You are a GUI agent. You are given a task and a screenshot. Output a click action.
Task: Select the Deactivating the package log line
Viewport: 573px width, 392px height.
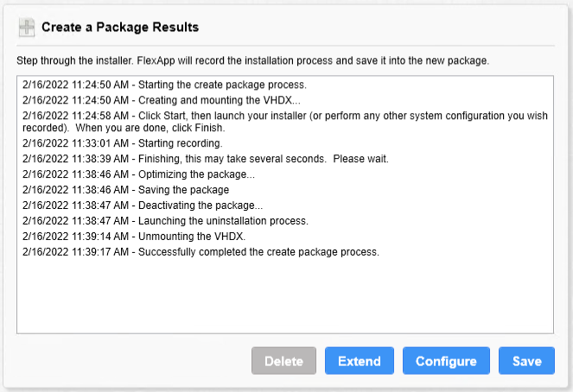143,205
